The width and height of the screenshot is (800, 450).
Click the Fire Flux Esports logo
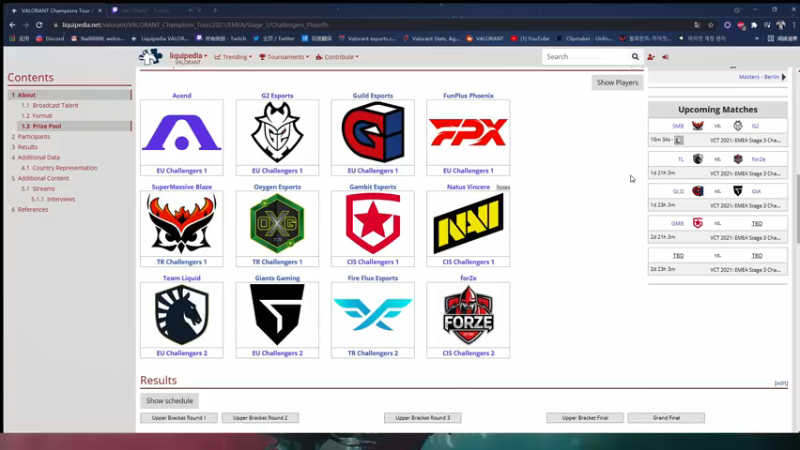(x=373, y=315)
